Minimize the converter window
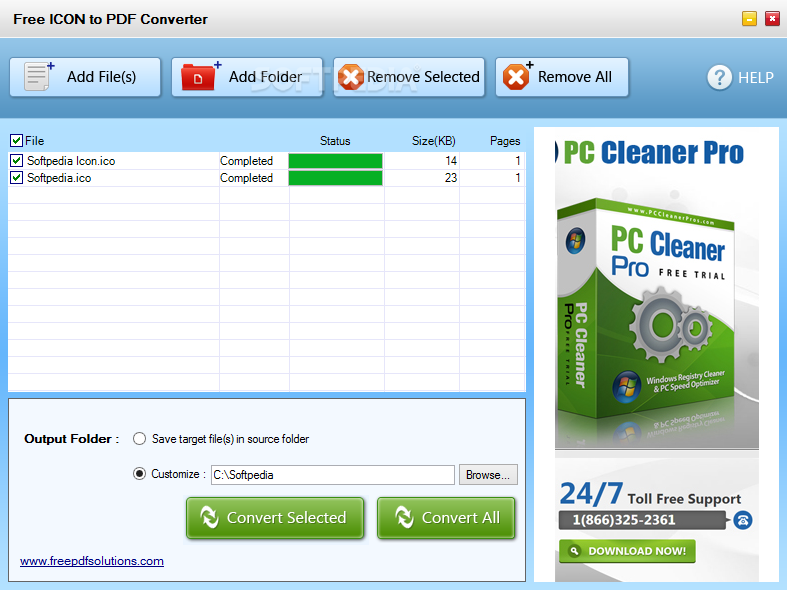This screenshot has height=590, width=787. (x=749, y=19)
